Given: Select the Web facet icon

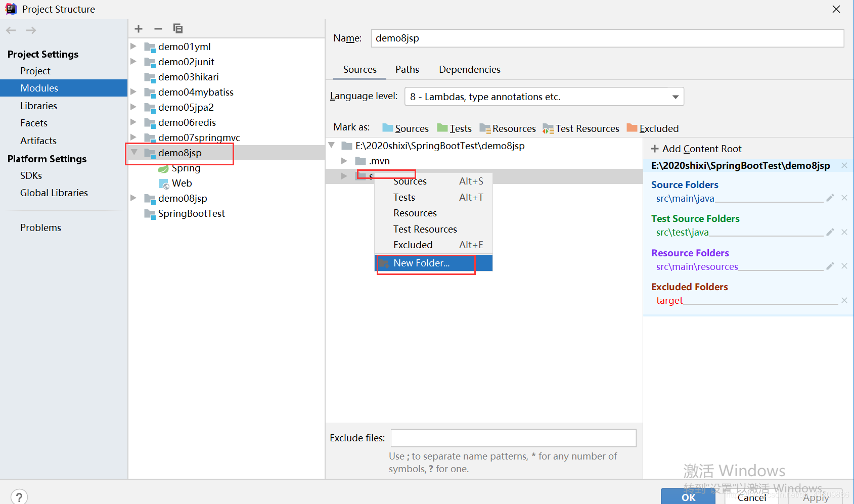Looking at the screenshot, I should point(164,184).
